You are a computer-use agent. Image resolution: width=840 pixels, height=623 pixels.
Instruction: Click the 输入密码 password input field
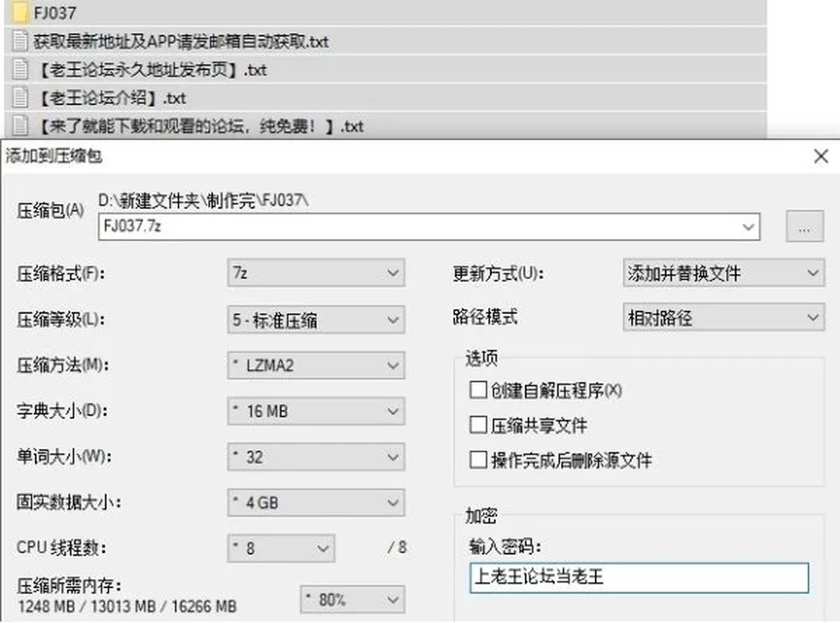click(639, 577)
